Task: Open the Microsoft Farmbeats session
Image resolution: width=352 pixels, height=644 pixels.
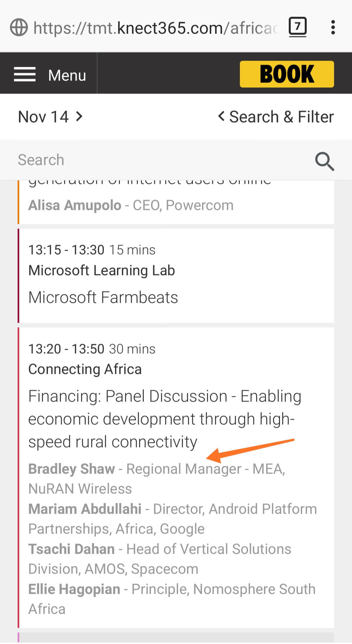Action: click(103, 297)
